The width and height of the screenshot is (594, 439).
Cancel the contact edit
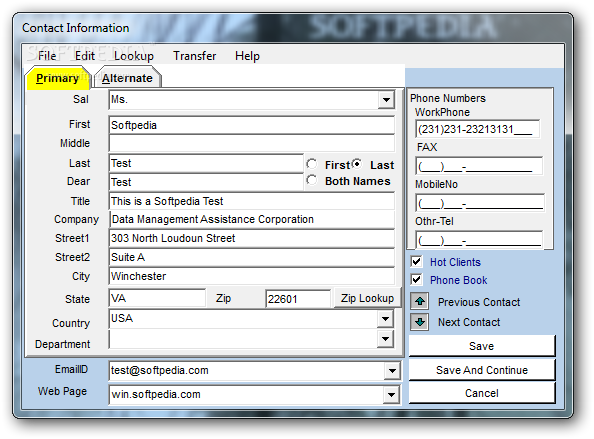(x=482, y=393)
